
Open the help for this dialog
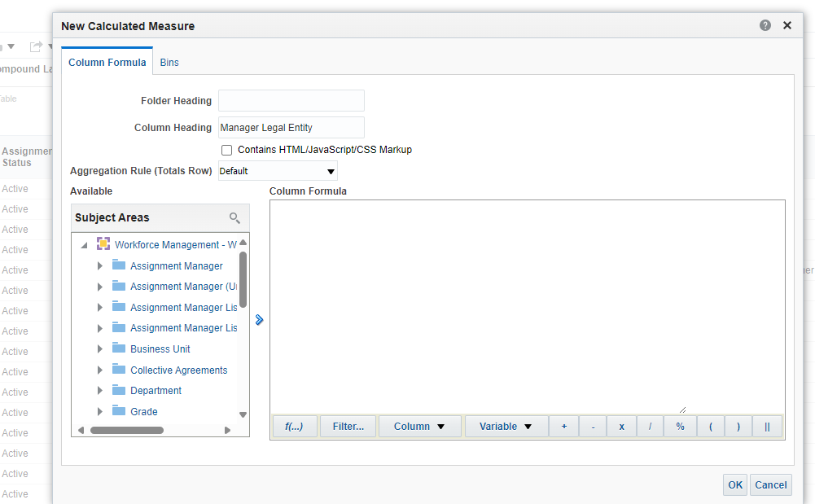point(765,25)
